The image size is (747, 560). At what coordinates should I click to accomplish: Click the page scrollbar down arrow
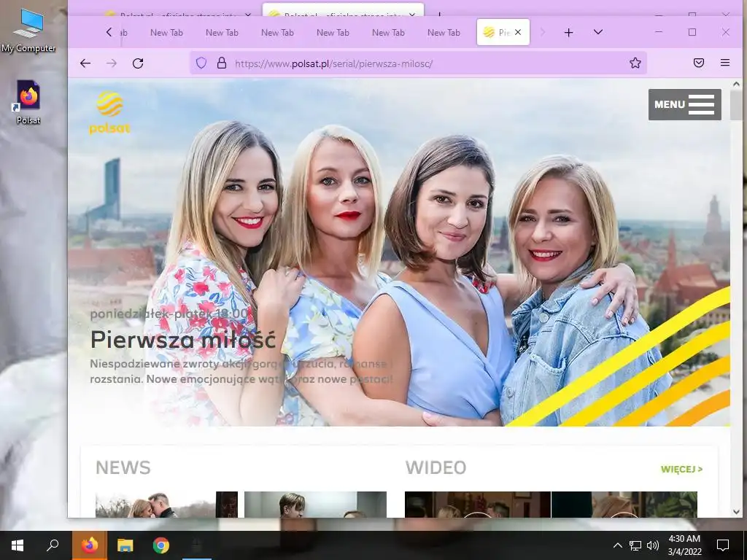[x=736, y=512]
